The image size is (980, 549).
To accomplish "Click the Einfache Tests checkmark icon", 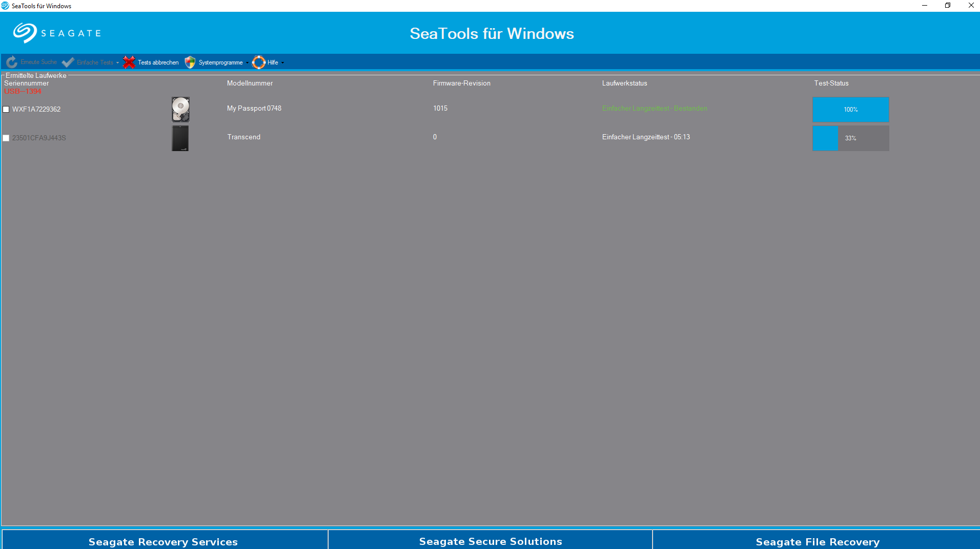I will [x=68, y=62].
